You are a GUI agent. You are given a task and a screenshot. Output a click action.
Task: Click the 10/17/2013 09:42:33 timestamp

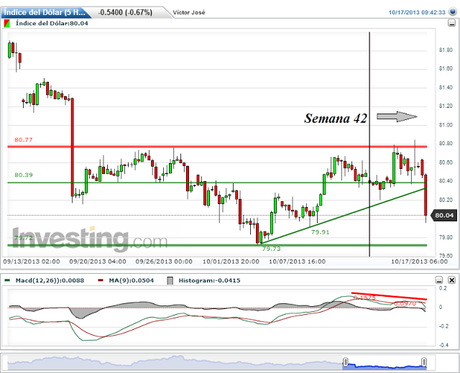coord(417,12)
